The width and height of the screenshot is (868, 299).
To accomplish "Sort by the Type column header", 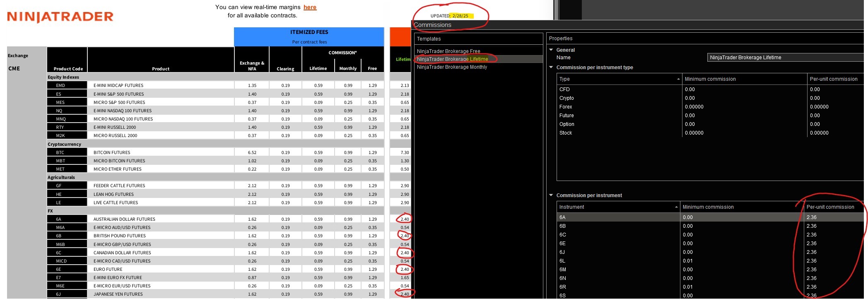I will coord(620,79).
